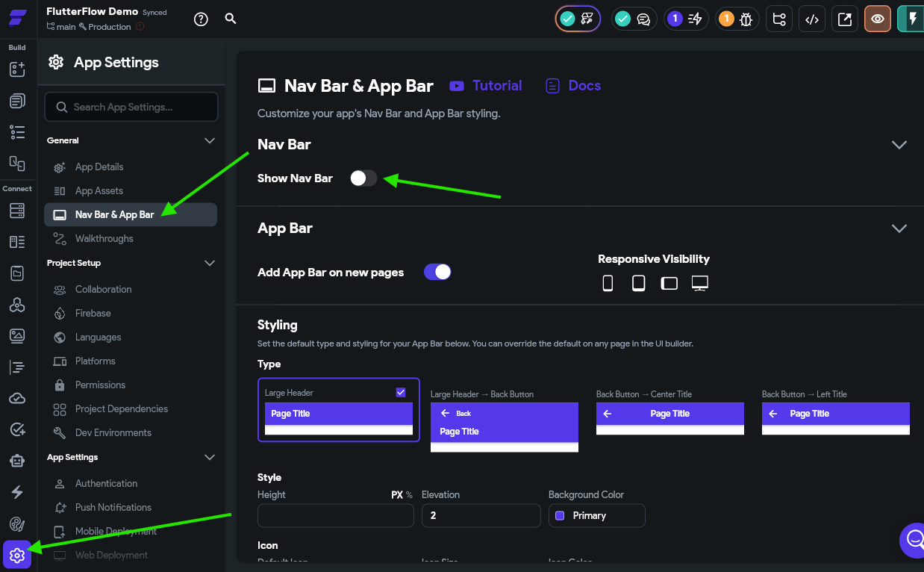Select Back Button Center Title type
This screenshot has height=572, width=924.
670,411
